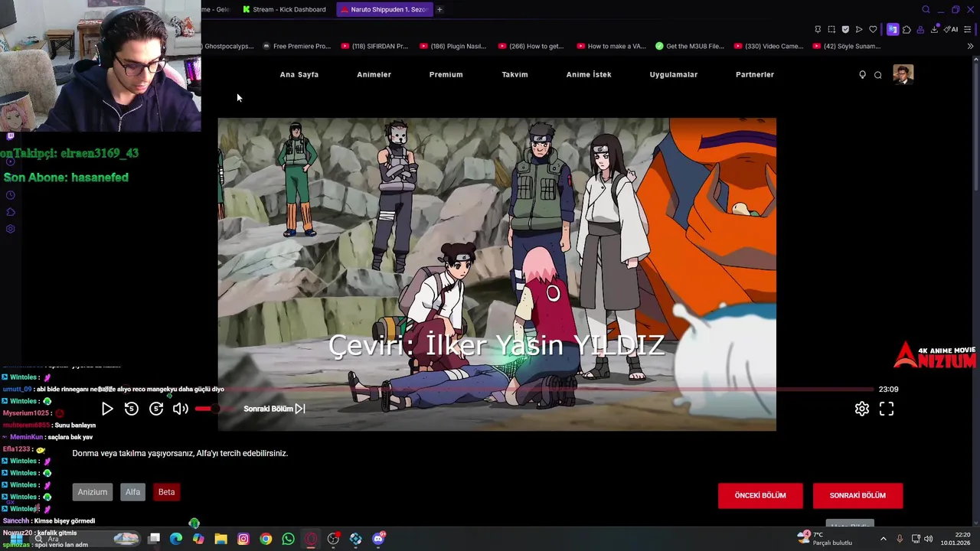Screen dimensions: 980x551
Task: Open the taskbar volume speaker icon
Action: [x=929, y=539]
